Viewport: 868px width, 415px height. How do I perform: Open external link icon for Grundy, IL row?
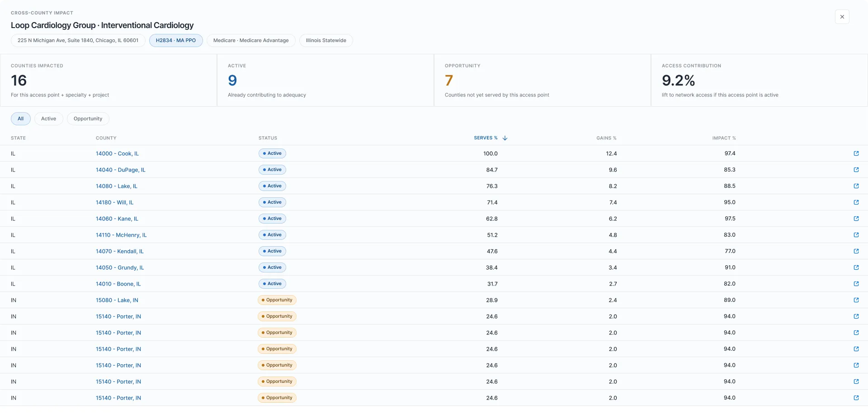pos(856,267)
